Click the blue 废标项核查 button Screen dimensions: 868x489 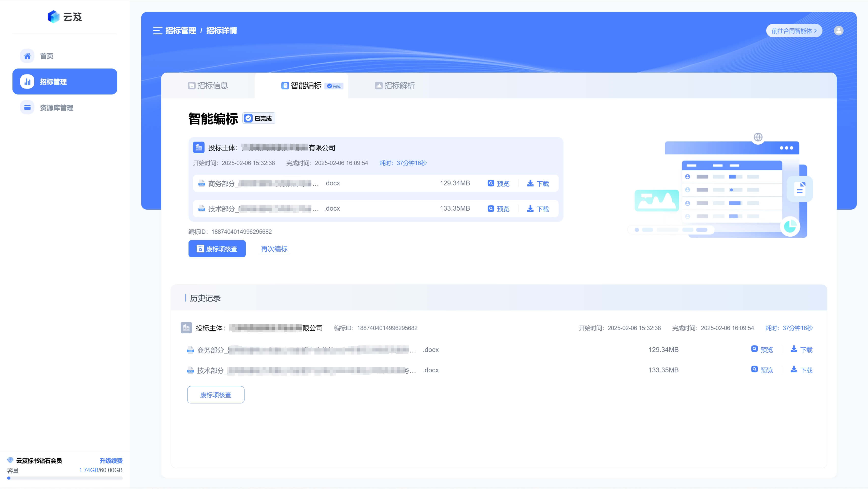217,249
